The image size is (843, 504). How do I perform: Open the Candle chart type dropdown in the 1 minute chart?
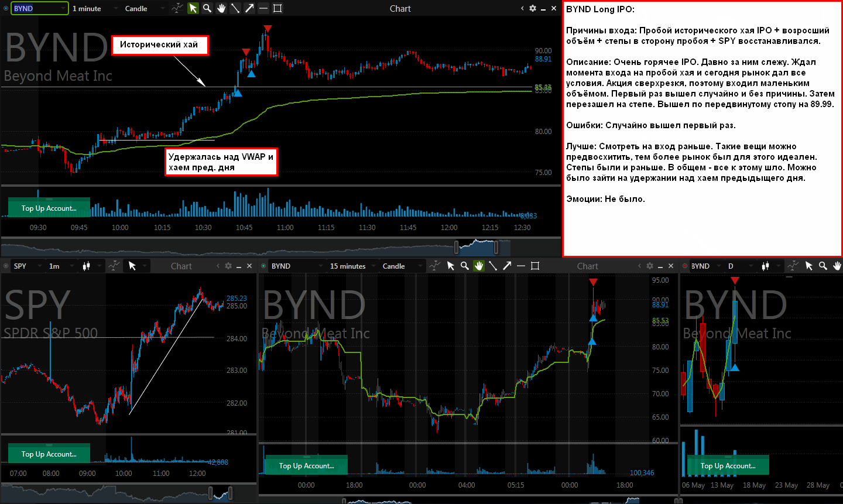(x=145, y=8)
